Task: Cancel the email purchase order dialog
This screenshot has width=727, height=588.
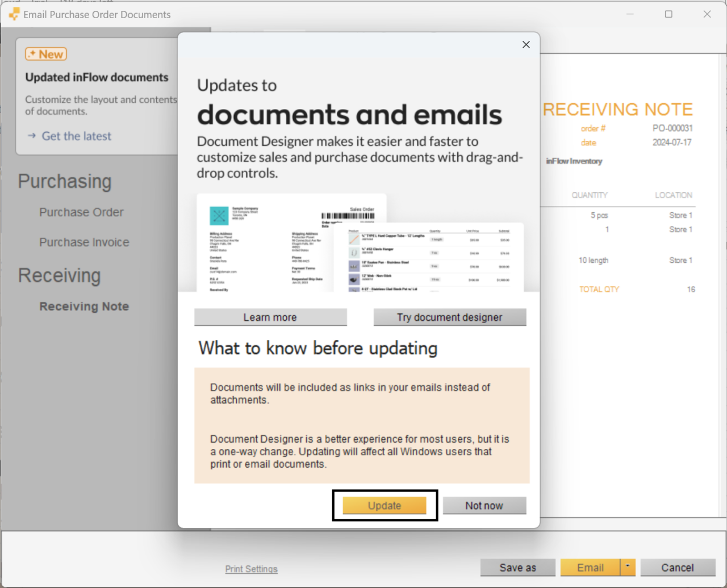Action: (678, 567)
